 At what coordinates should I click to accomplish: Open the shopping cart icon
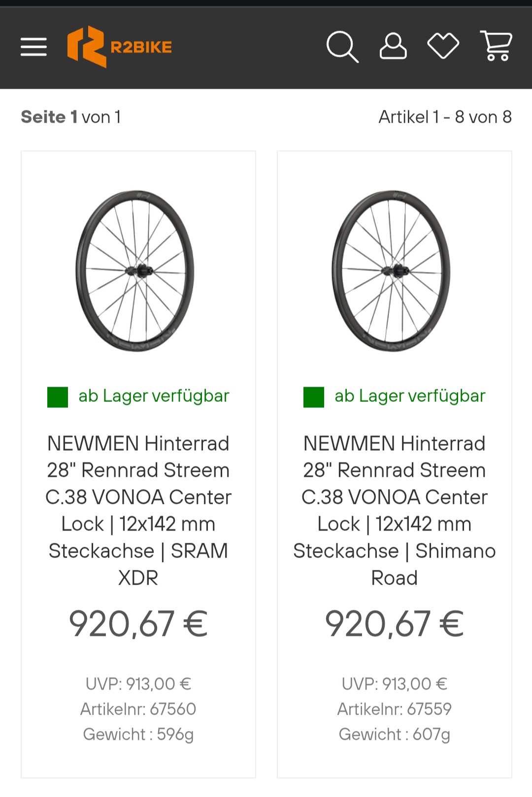tap(496, 46)
